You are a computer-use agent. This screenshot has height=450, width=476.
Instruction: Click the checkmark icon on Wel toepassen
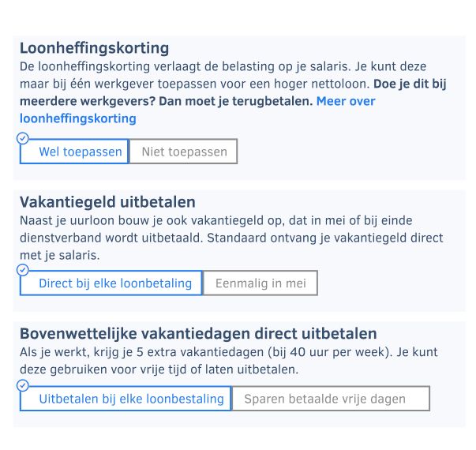(x=23, y=137)
